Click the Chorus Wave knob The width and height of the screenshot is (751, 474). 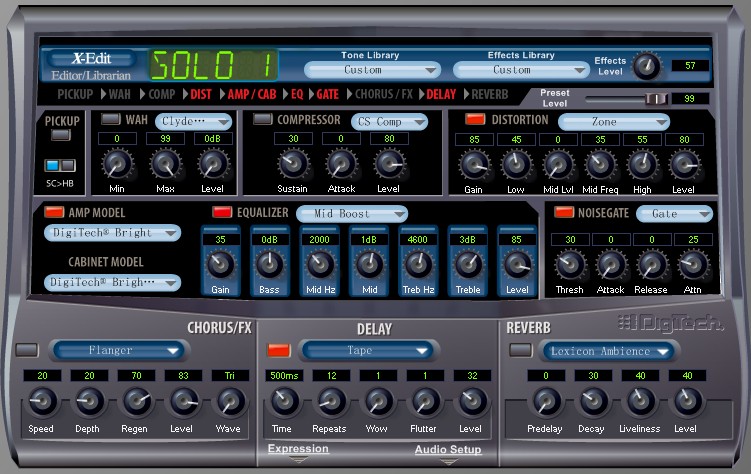[x=230, y=401]
